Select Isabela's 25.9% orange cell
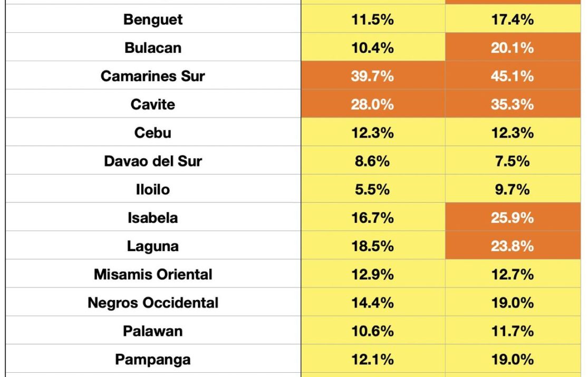 click(512, 218)
